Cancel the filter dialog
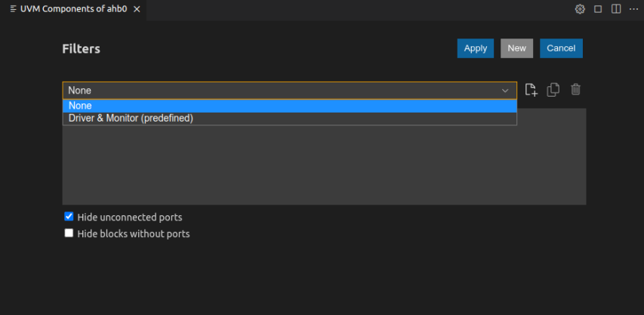Image resolution: width=644 pixels, height=315 pixels. click(x=561, y=48)
